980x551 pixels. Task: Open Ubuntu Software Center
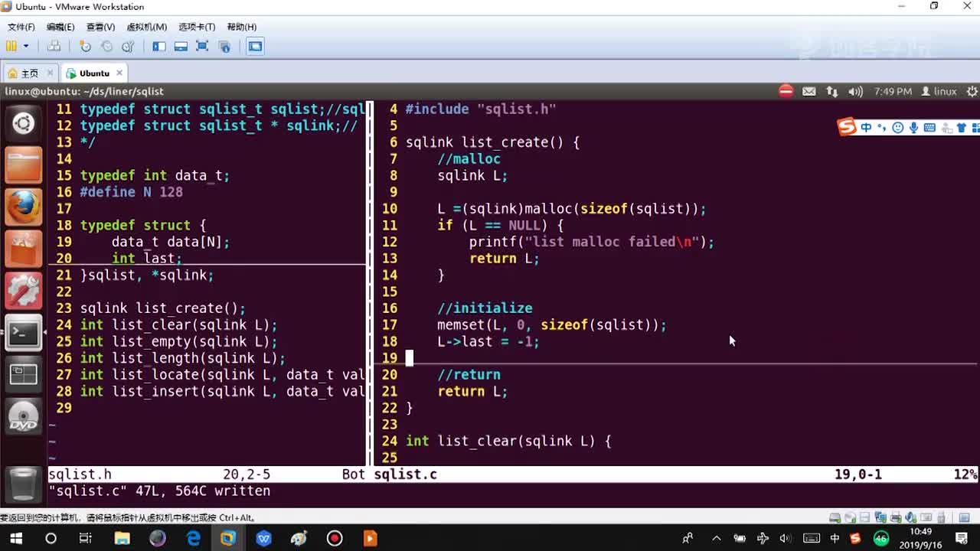(x=24, y=248)
